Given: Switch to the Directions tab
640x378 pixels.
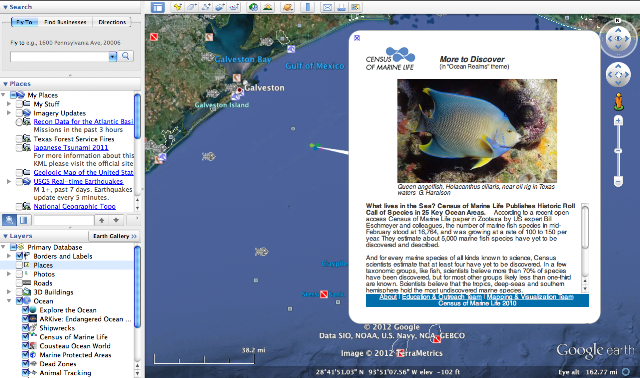Looking at the screenshot, I should pos(112,22).
